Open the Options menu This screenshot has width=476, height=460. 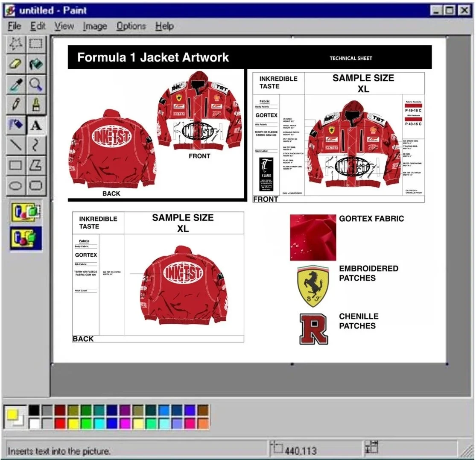(x=131, y=26)
